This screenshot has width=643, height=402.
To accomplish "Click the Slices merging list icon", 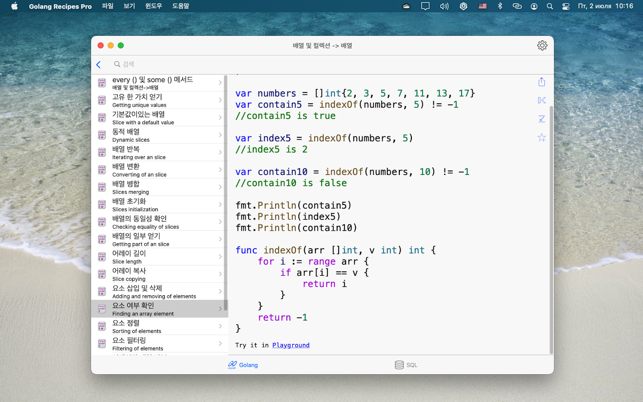I will pos(102,187).
